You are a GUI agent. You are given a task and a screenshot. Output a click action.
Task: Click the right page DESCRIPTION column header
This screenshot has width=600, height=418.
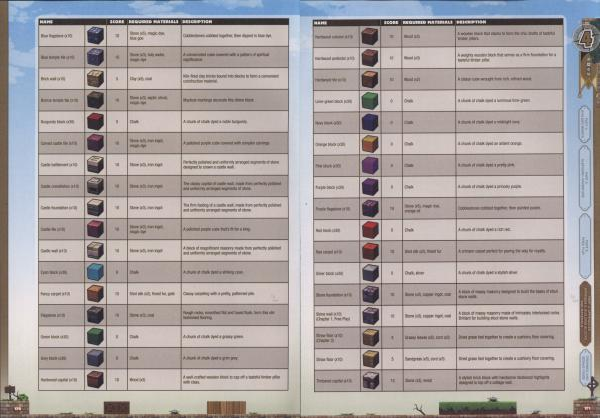pyautogui.click(x=471, y=23)
